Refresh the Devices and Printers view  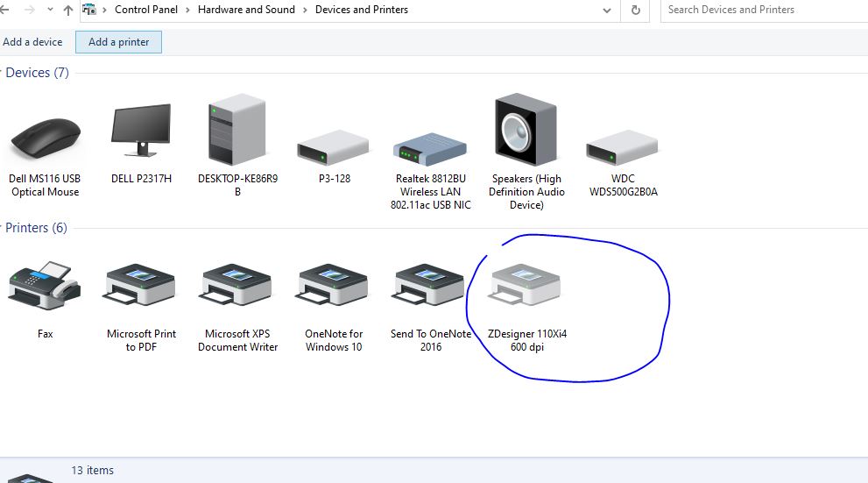636,10
